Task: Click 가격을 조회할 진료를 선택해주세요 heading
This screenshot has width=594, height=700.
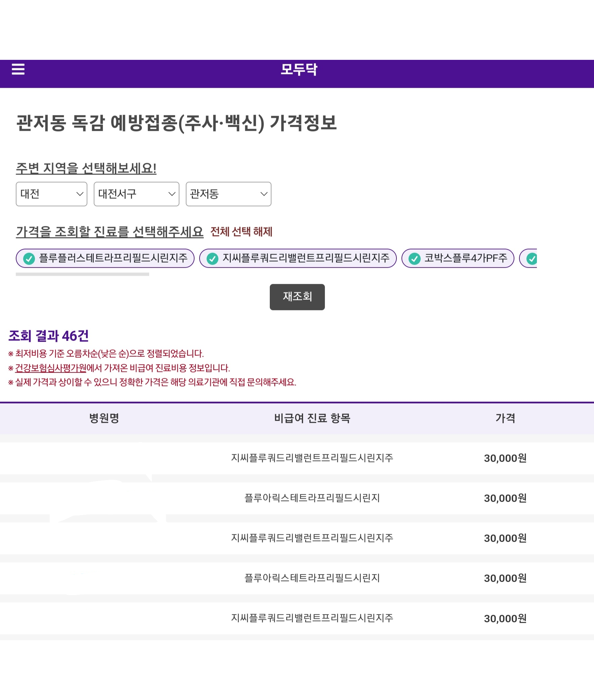Action: coord(110,232)
